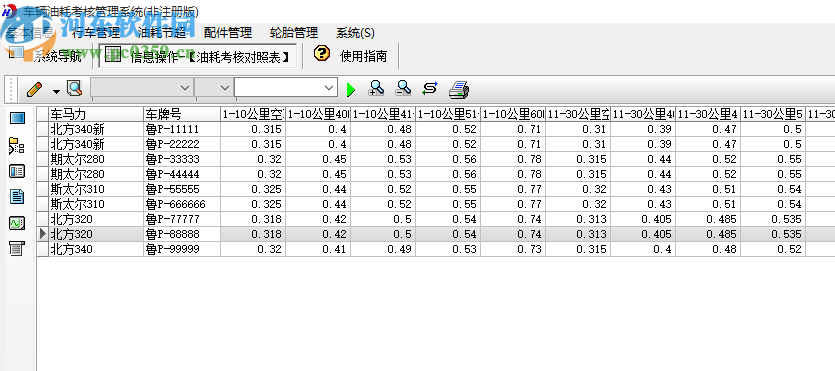
Task: Click the zoom in magnifier icon
Action: (376, 88)
